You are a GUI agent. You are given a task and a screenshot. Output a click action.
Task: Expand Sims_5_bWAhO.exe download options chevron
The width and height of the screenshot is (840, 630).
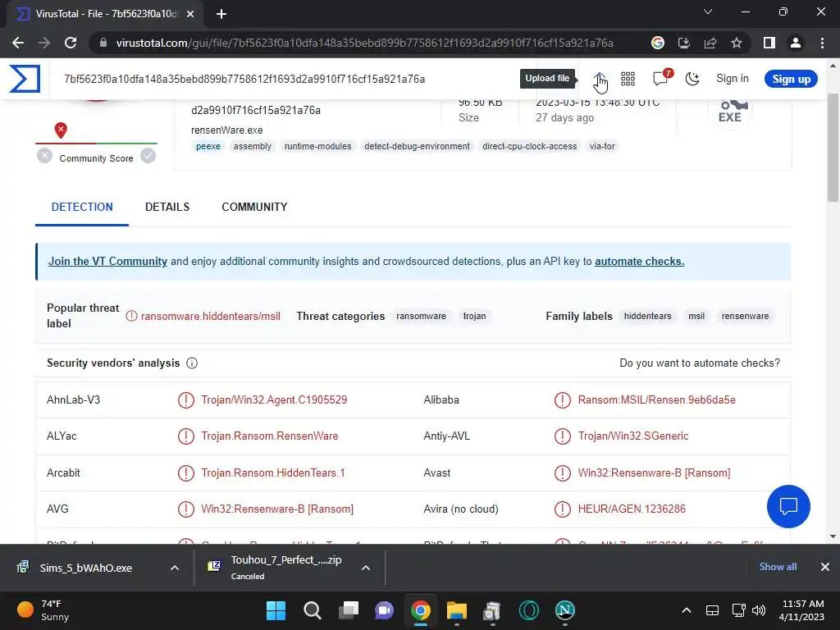(175, 568)
